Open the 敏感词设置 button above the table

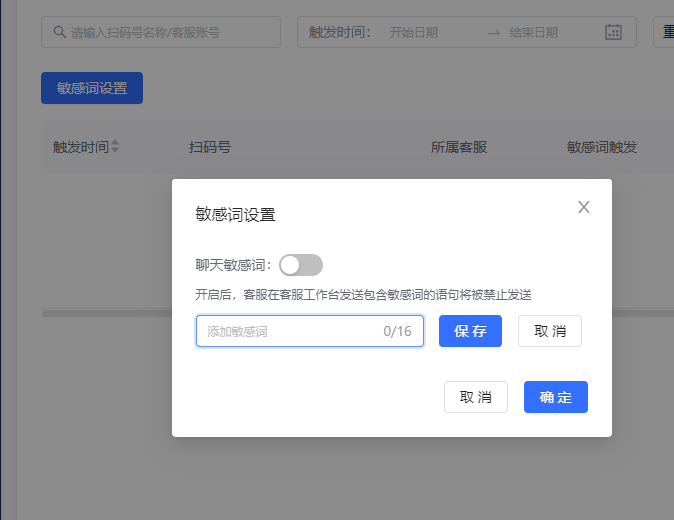[x=92, y=88]
